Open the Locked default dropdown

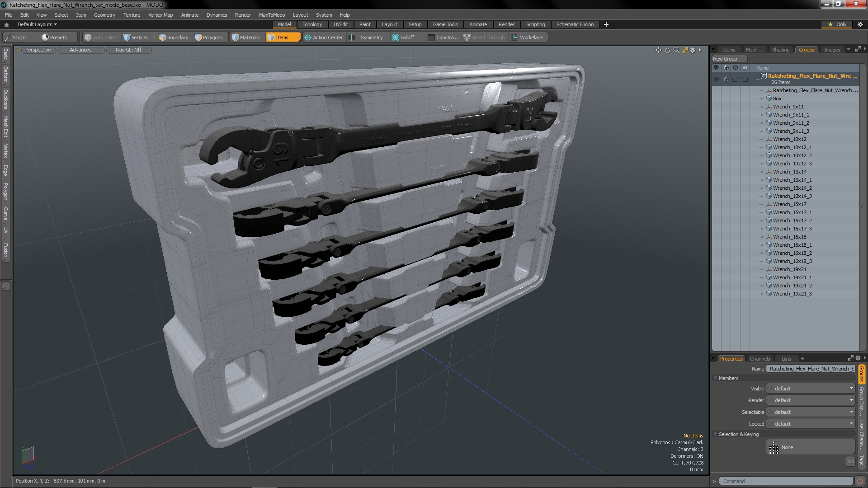811,424
